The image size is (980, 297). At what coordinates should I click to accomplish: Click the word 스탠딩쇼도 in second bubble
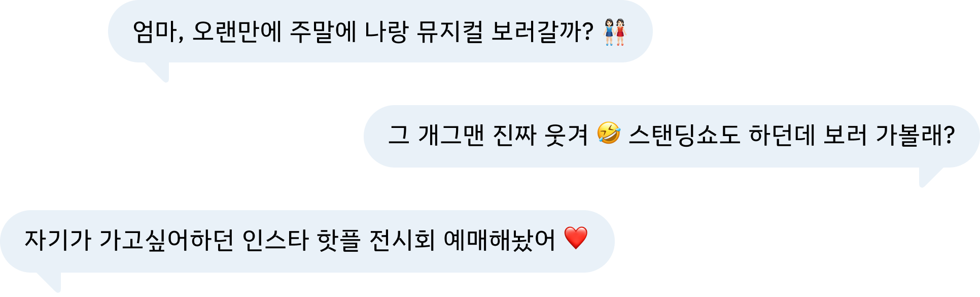click(685, 136)
